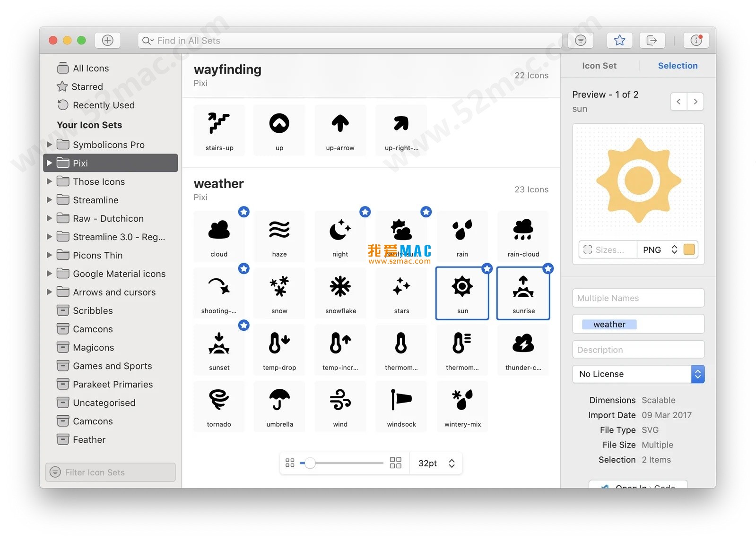The height and width of the screenshot is (541, 756).
Task: Select the sunset icon
Action: 219,350
